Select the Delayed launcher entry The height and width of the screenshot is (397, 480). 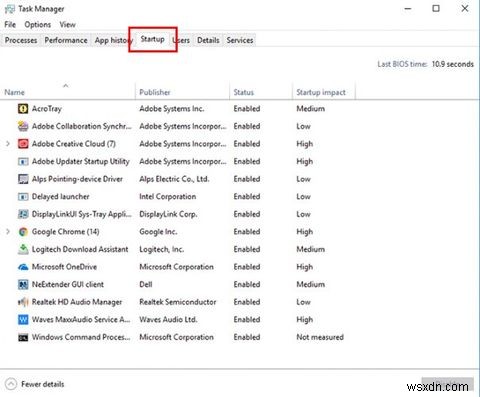pyautogui.click(x=61, y=197)
